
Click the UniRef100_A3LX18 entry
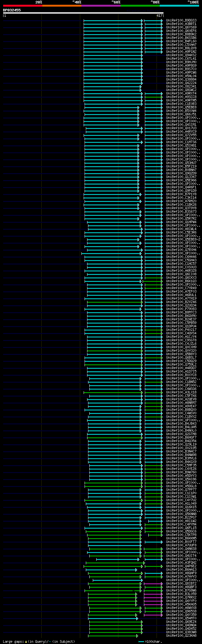pos(181,392)
